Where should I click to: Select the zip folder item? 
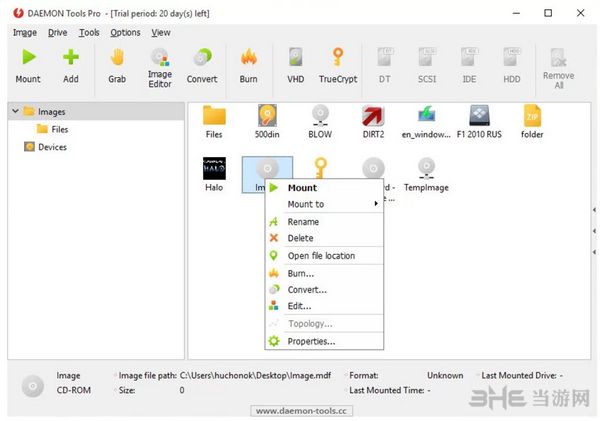532,122
